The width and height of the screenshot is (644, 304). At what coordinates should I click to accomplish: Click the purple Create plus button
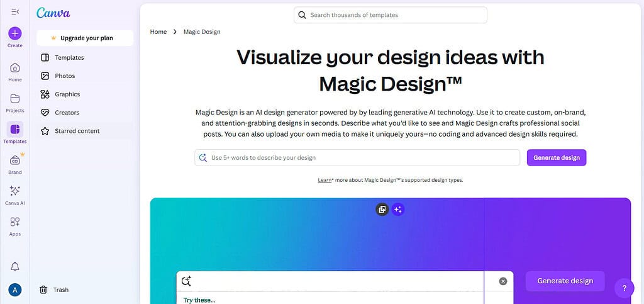click(15, 33)
